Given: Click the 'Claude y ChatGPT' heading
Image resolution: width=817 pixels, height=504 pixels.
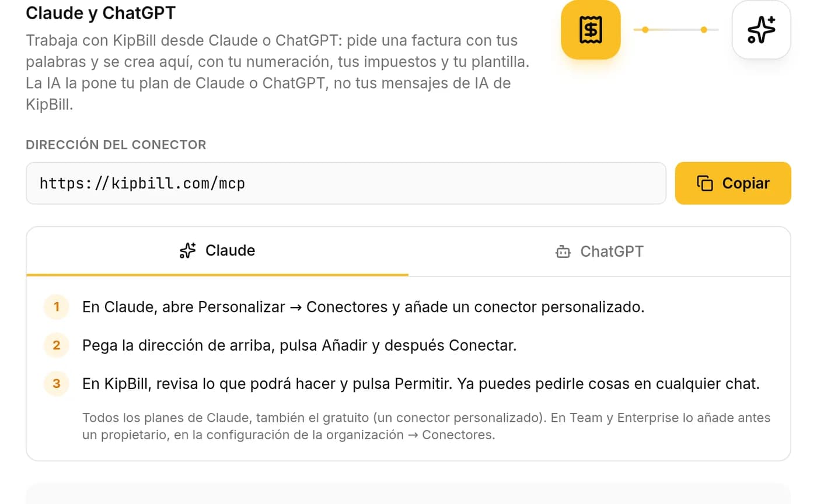Looking at the screenshot, I should tap(100, 13).
